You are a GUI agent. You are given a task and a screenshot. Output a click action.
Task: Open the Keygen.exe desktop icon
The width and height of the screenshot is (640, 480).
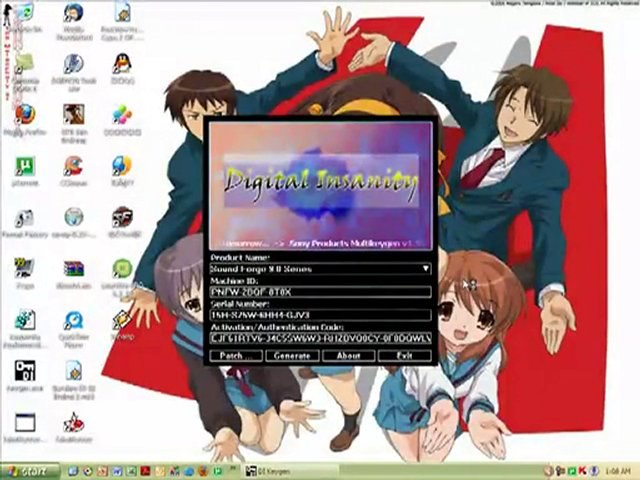coord(25,371)
